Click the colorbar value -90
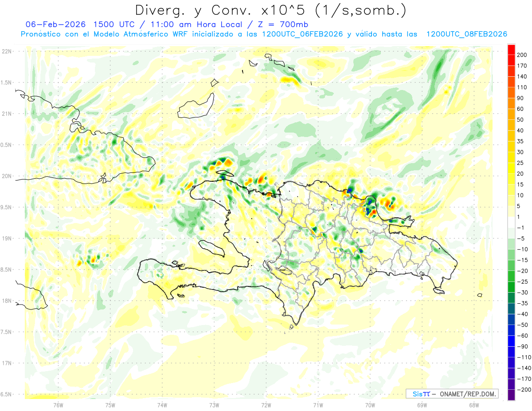Viewport: 532px width, 411px height. [522, 346]
